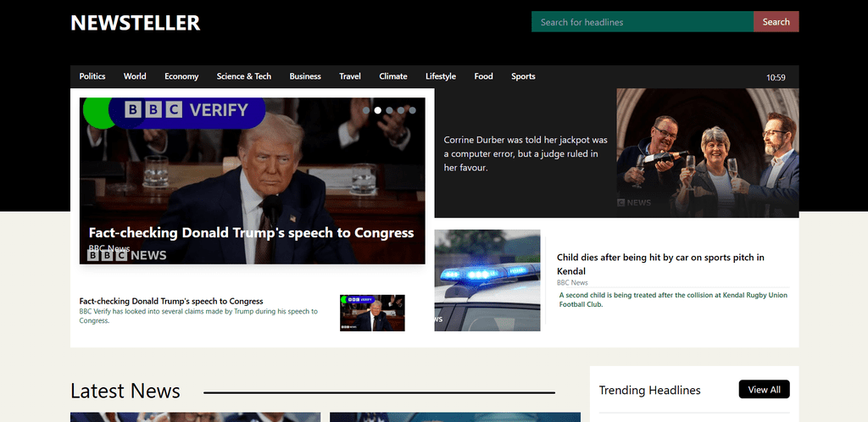868x422 pixels.
Task: Click the View All trending button
Action: point(764,389)
